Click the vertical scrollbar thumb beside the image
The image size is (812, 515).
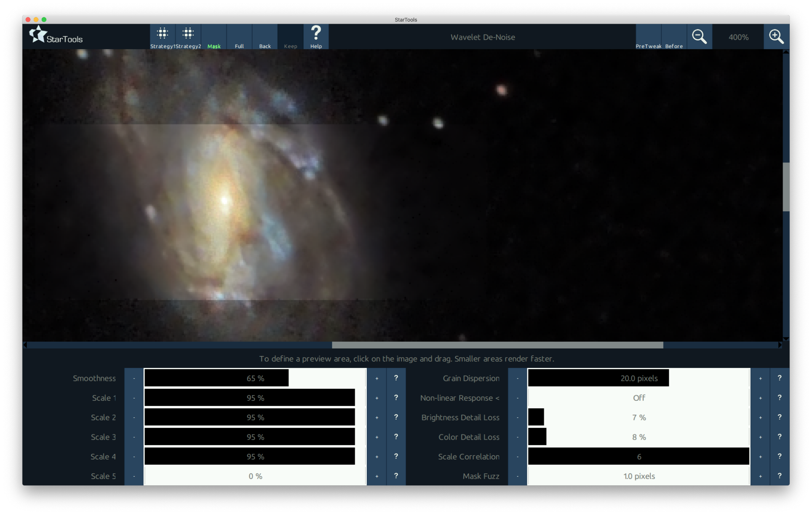pyautogui.click(x=786, y=187)
